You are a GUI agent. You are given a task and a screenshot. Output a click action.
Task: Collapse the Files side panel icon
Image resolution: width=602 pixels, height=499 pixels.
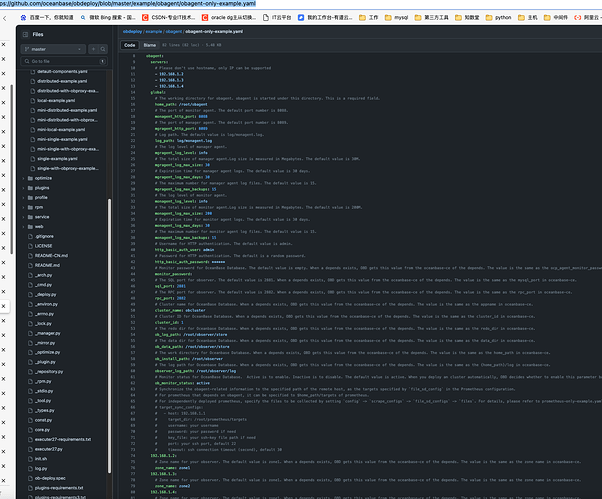coord(25,35)
